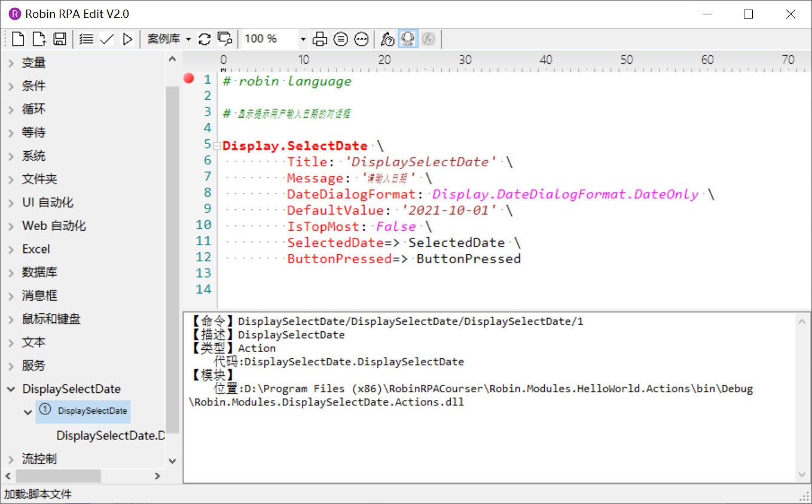Select the 鼠标和键盘 tree item
This screenshot has width=812, height=504.
coord(51,319)
